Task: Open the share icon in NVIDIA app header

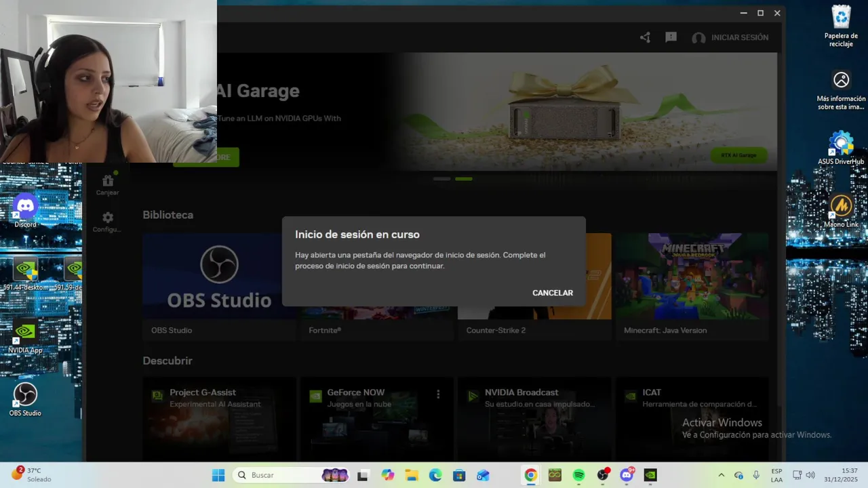Action: click(645, 37)
